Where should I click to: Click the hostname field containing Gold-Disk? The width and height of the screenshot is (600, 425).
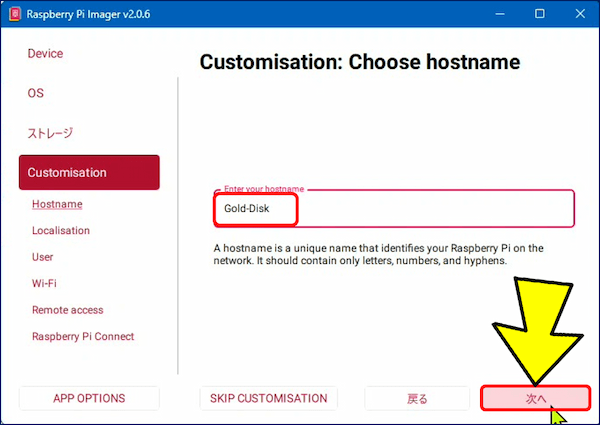tap(394, 209)
